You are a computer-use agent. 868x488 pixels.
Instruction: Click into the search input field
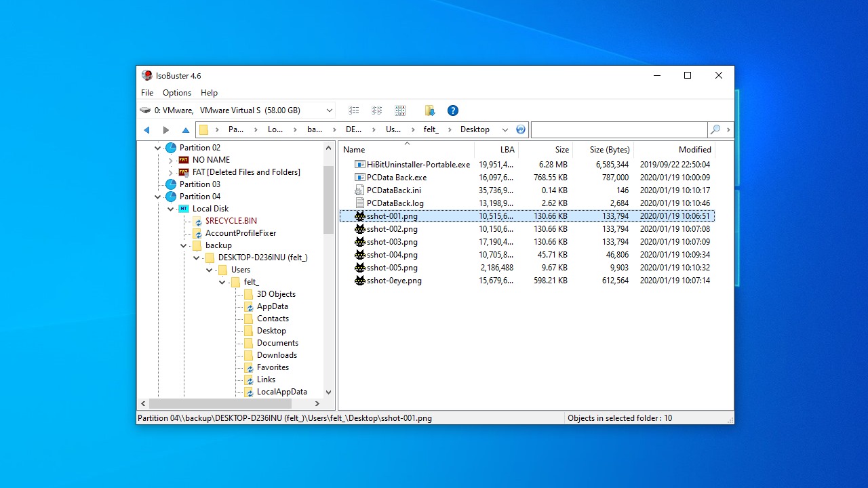[x=619, y=129]
